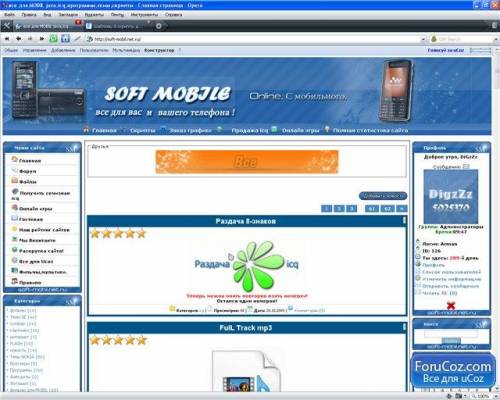Screen dimensions: 500x400
Task: Click the DigzZz avatar image
Action: (x=451, y=196)
